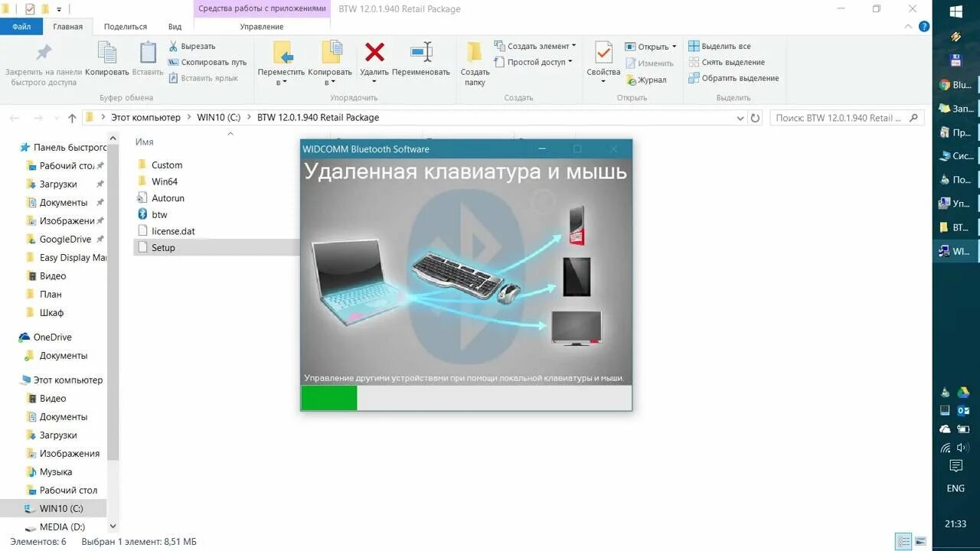Select the Setup file row

pyautogui.click(x=216, y=248)
